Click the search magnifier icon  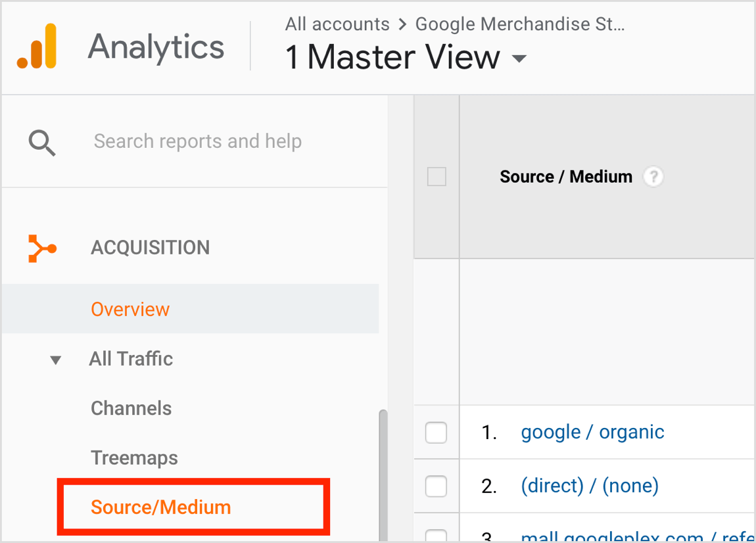[x=42, y=142]
